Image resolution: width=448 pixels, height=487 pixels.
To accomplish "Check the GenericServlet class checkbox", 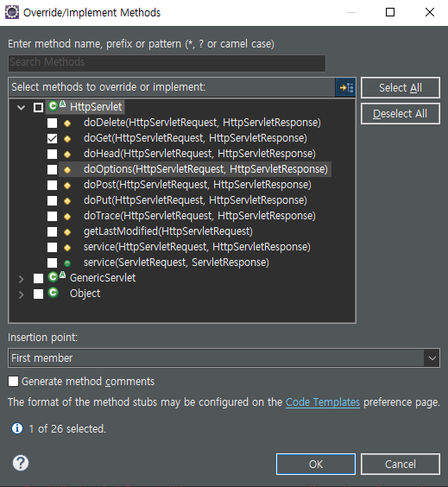I will tap(39, 278).
